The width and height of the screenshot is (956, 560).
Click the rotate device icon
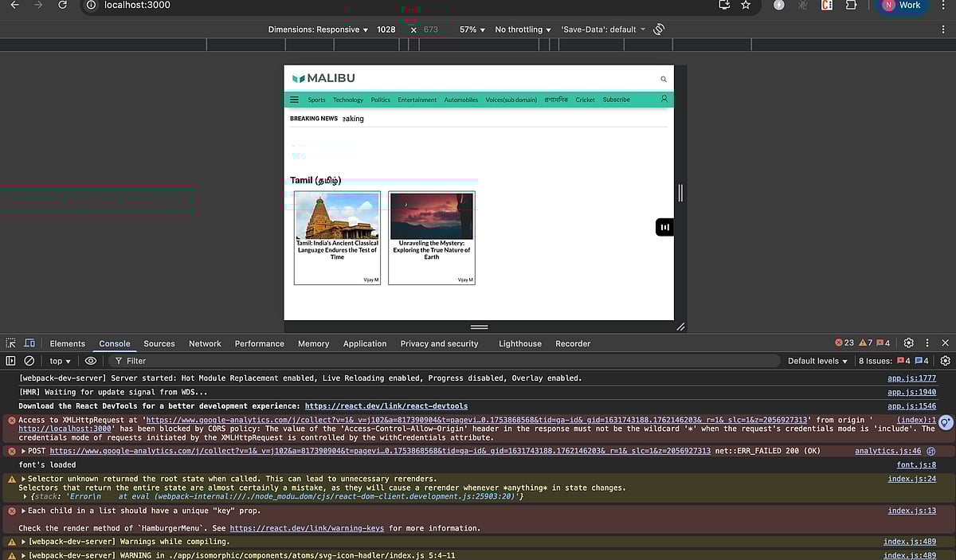pos(659,29)
